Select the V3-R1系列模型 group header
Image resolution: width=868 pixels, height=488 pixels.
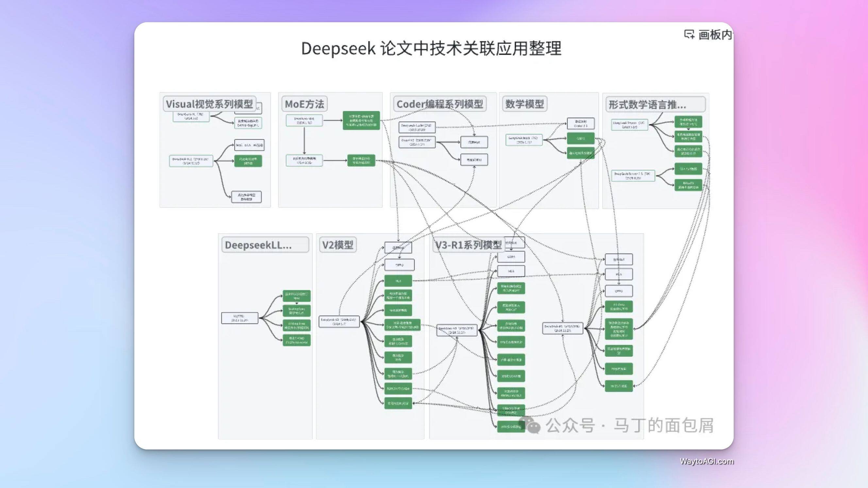pyautogui.click(x=468, y=245)
